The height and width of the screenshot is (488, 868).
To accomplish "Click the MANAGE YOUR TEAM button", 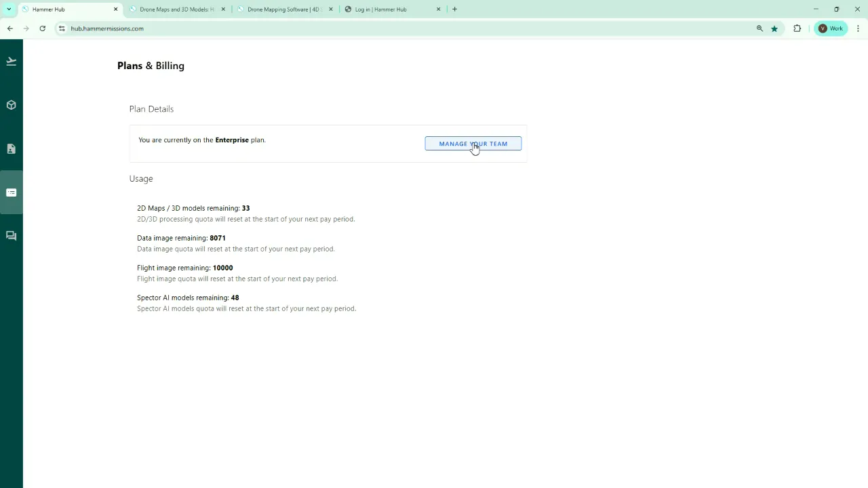I will tap(473, 144).
